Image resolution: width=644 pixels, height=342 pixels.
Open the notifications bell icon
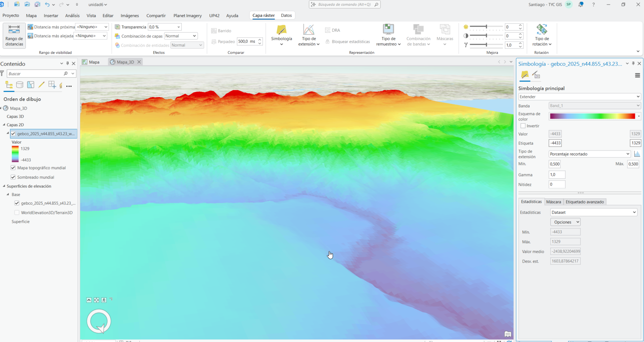click(581, 5)
